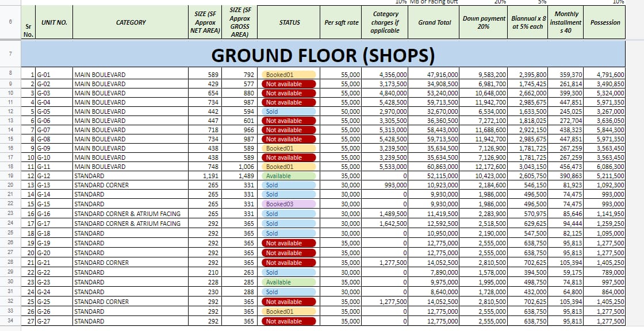Select the GROUND FLOOR (SHOPS) banner cell
The width and height of the screenshot is (644, 331).
pyautogui.click(x=323, y=54)
